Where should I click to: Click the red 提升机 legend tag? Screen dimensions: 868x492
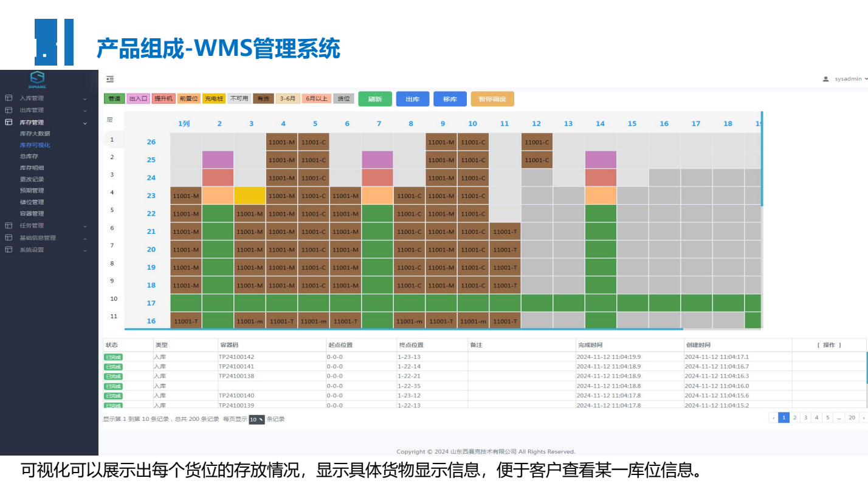(164, 98)
